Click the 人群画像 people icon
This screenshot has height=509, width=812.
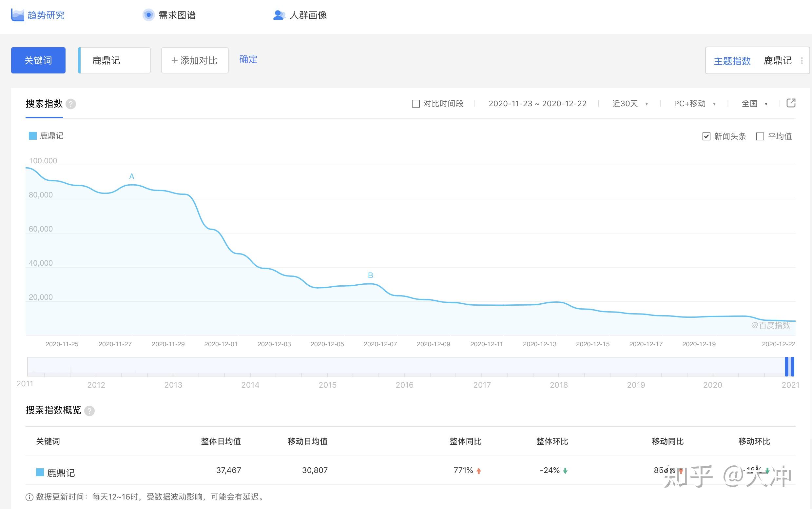coord(279,15)
